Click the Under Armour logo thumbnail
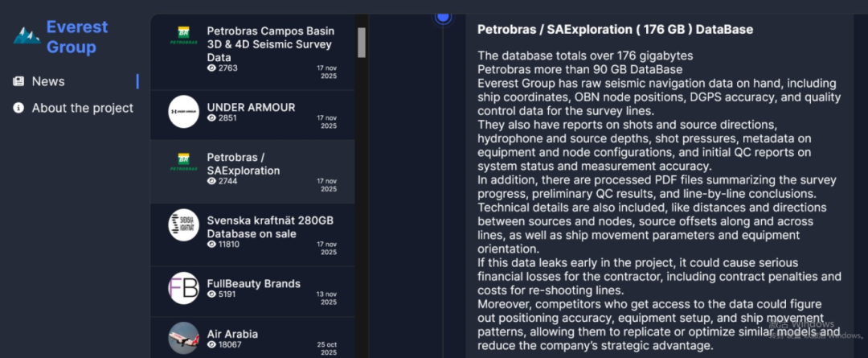 click(183, 112)
